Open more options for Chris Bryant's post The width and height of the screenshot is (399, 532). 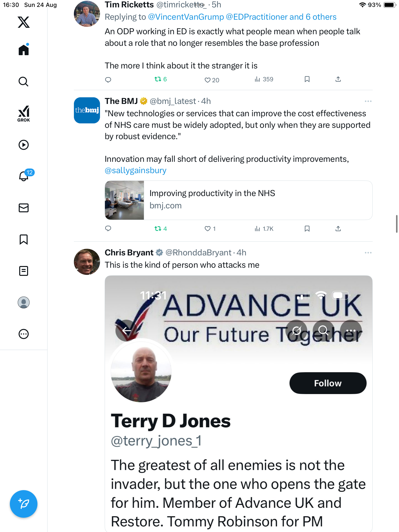[368, 253]
